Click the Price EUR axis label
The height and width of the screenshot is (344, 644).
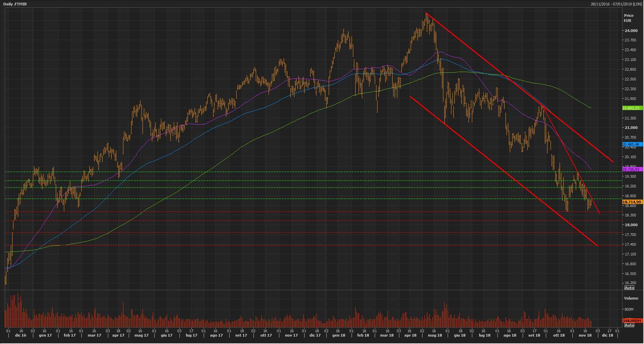629,18
